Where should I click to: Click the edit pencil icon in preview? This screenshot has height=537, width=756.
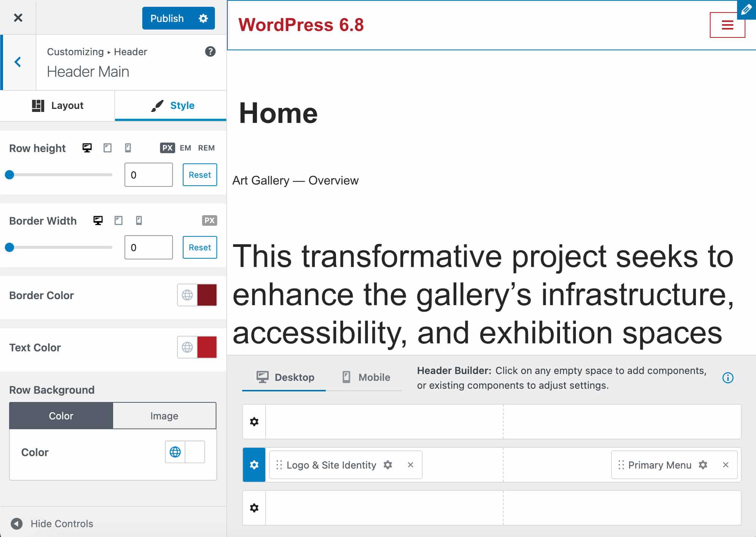click(746, 10)
